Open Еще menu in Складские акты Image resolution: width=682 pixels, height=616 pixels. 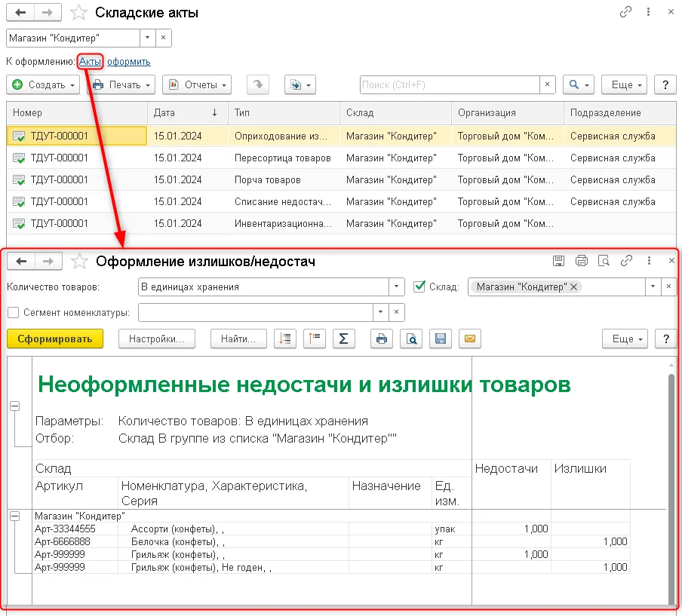(x=624, y=84)
